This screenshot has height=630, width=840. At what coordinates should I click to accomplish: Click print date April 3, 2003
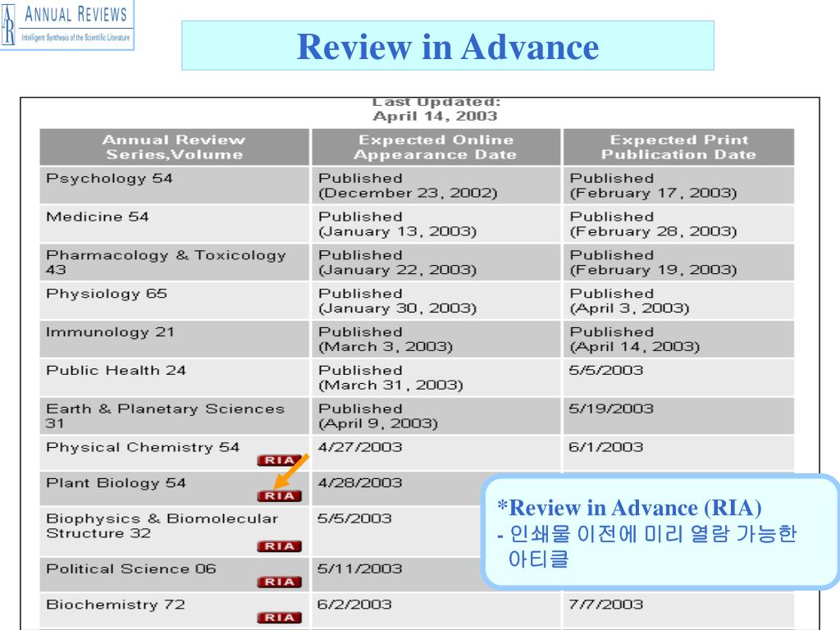point(629,308)
